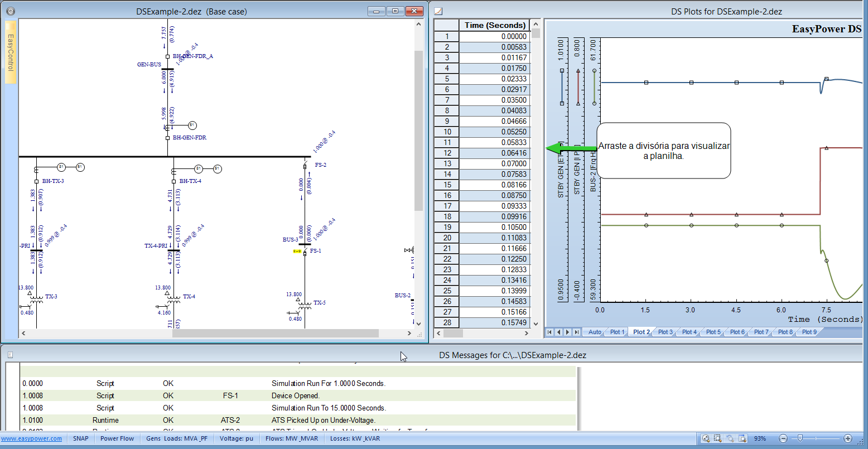This screenshot has height=449, width=868.
Task: Toggle the SNAP status bar mode
Action: point(80,438)
